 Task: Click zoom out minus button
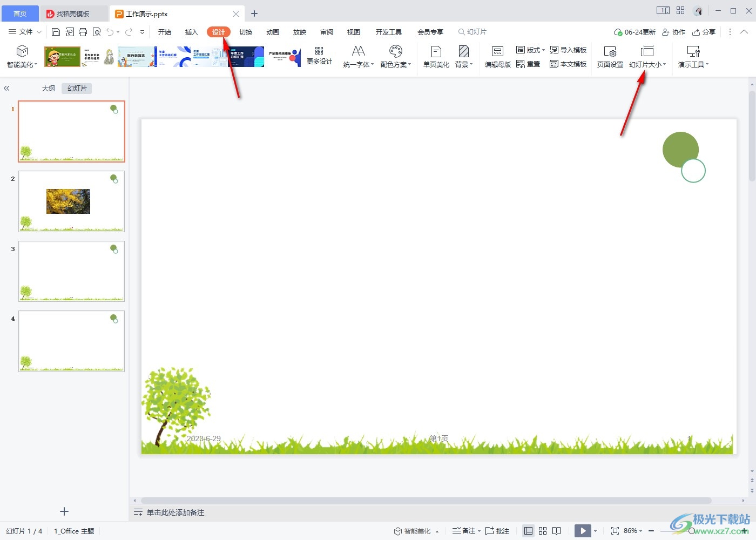(x=651, y=531)
